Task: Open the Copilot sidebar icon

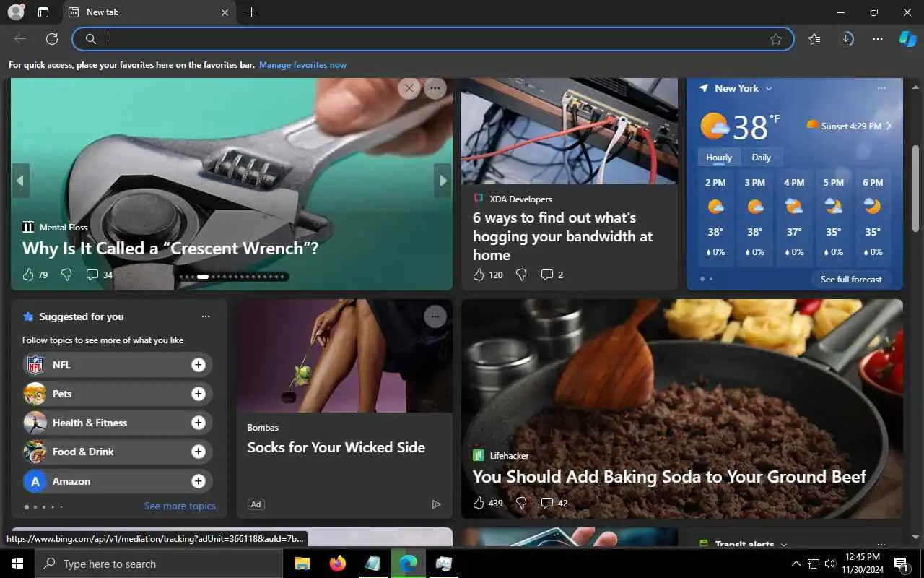Action: [x=907, y=39]
